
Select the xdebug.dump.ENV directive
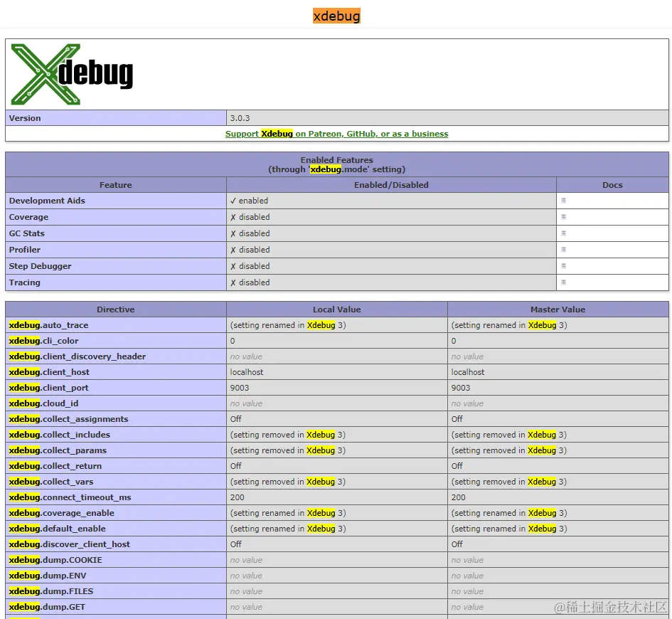point(48,576)
